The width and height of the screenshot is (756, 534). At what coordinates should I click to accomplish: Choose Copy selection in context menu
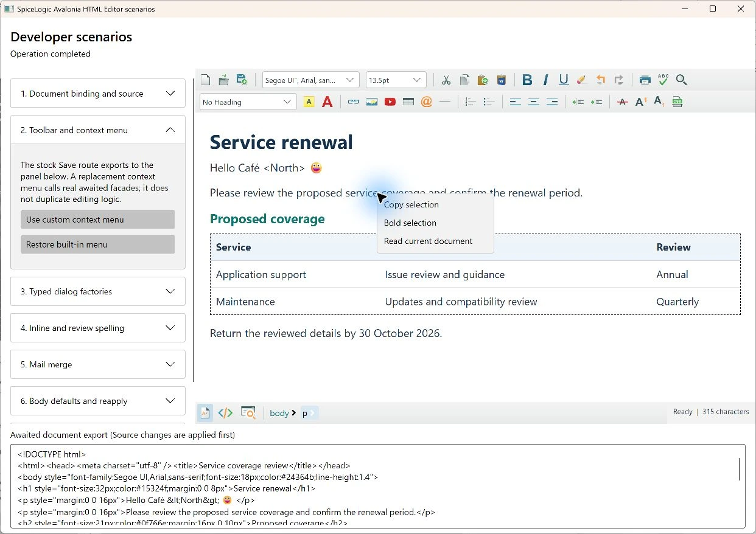(x=435, y=204)
